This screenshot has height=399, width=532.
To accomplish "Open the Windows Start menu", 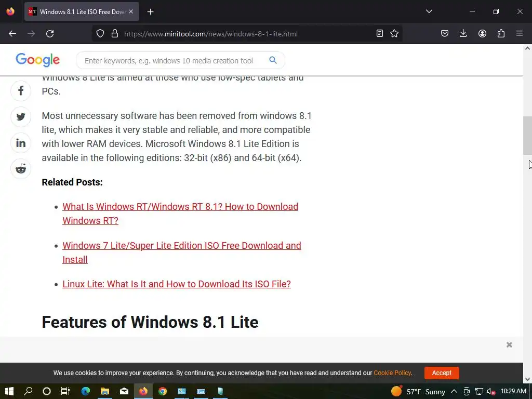I will click(9, 391).
